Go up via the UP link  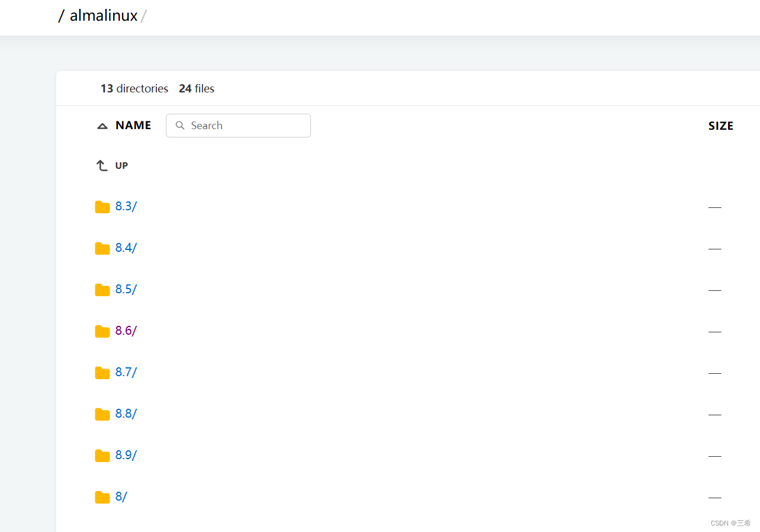(x=121, y=166)
